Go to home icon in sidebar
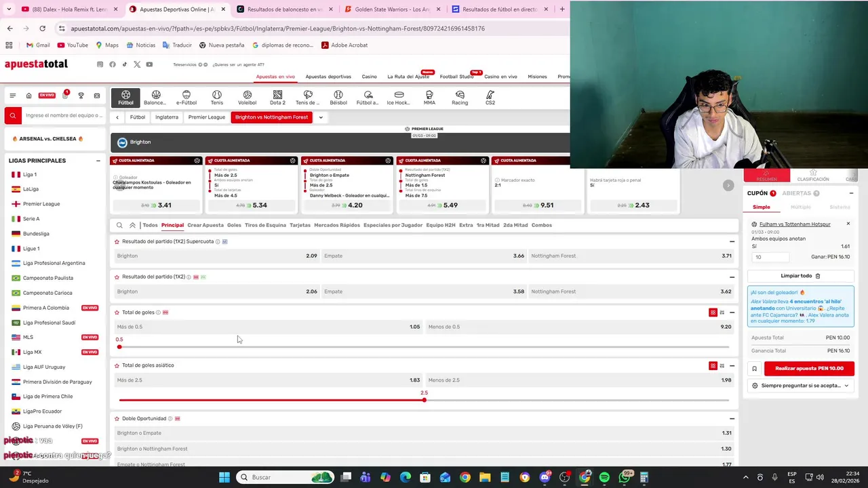The image size is (868, 488). point(28,96)
